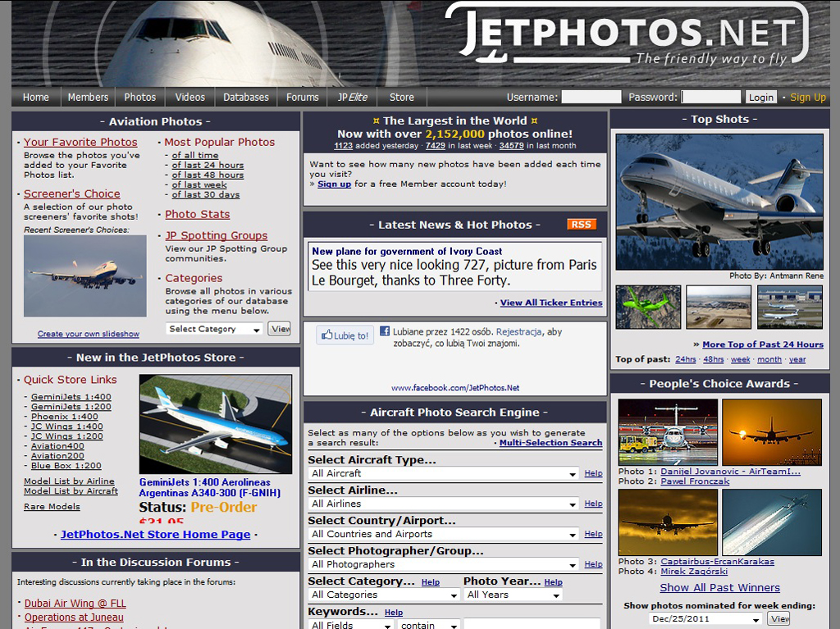Open the JP Spotting Groups link

coord(217,235)
